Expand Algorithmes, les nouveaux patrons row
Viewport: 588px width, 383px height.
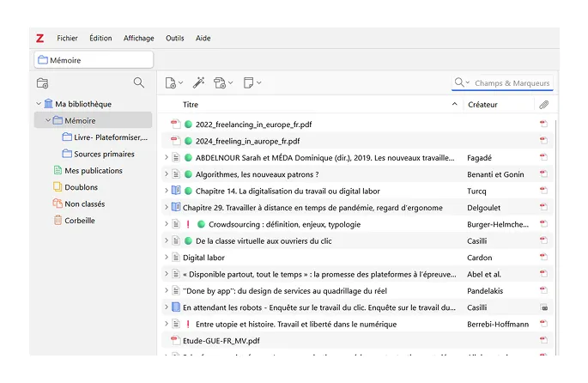click(167, 174)
